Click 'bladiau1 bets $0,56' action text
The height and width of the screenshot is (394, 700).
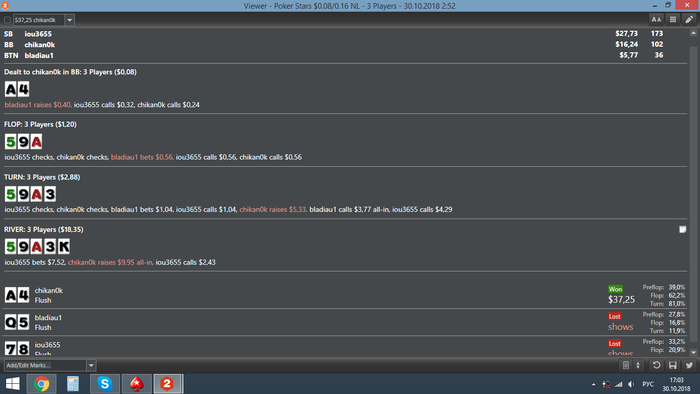coord(142,157)
